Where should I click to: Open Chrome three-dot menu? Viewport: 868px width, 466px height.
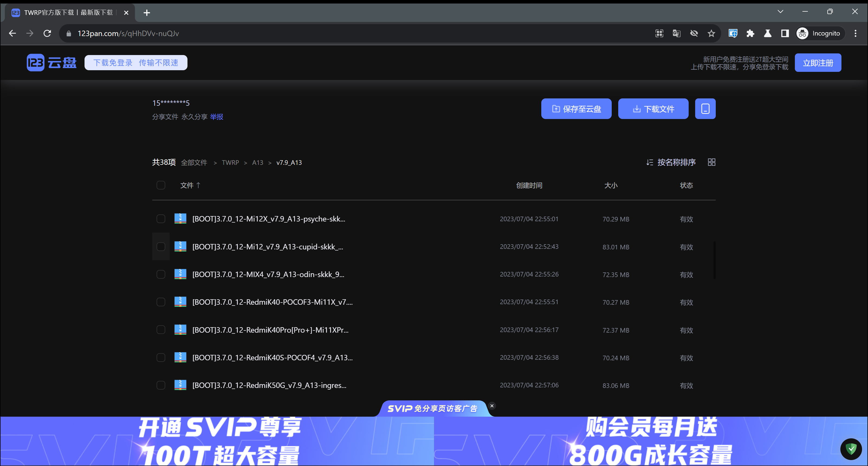tap(855, 33)
